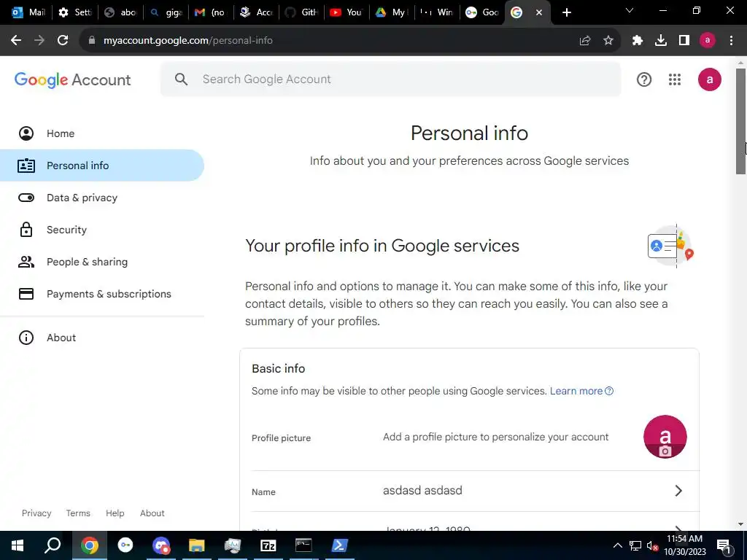Image resolution: width=747 pixels, height=560 pixels.
Task: Click the lock site info icon
Action: tap(92, 41)
